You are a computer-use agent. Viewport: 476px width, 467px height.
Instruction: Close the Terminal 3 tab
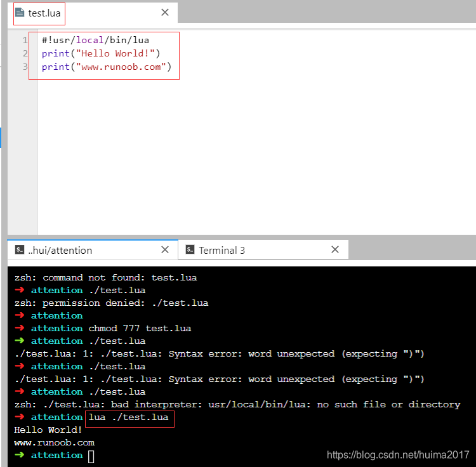(335, 249)
